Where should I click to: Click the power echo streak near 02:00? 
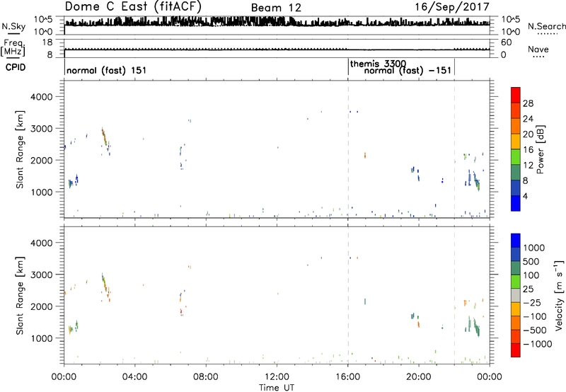point(104,137)
